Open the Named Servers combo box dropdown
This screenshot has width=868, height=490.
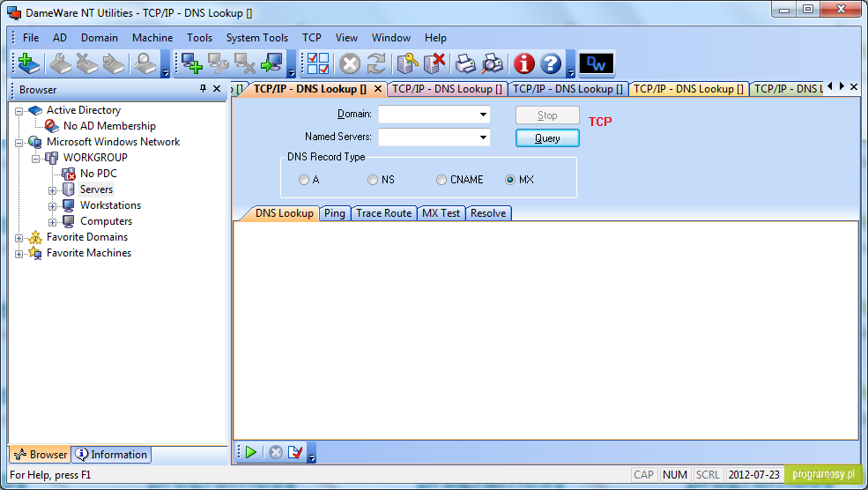[x=483, y=137]
